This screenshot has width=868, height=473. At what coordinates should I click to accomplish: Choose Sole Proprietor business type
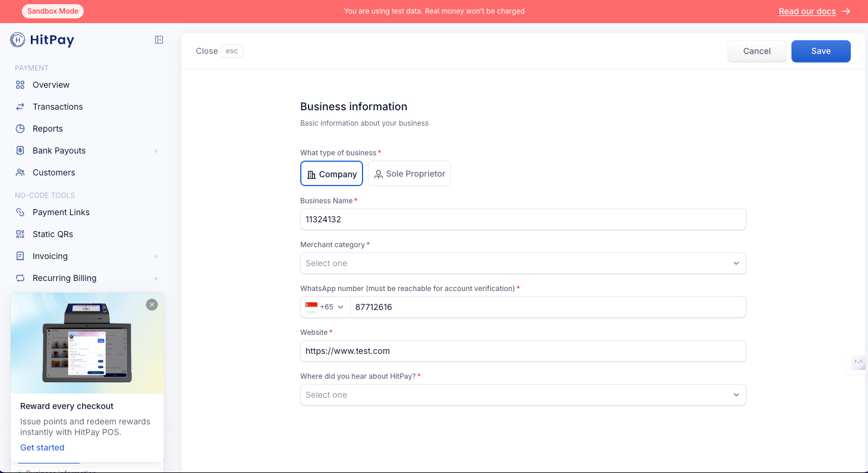409,174
